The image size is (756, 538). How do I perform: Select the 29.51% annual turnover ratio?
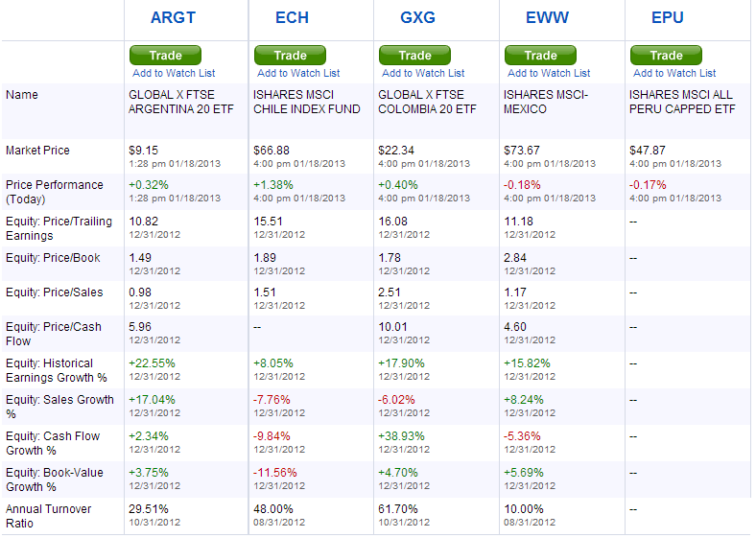(x=149, y=509)
